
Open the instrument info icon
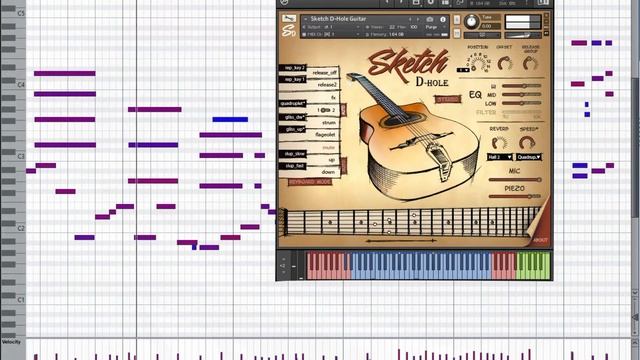tap(443, 19)
